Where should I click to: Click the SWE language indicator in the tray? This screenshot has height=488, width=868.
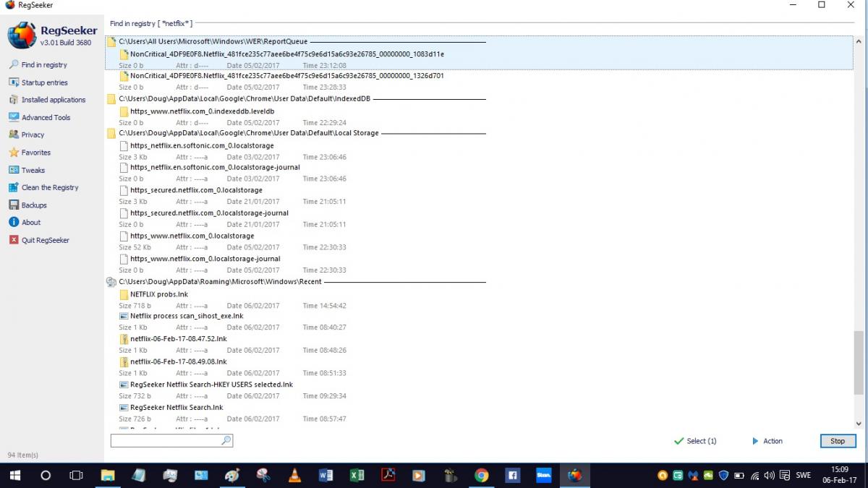coord(803,476)
